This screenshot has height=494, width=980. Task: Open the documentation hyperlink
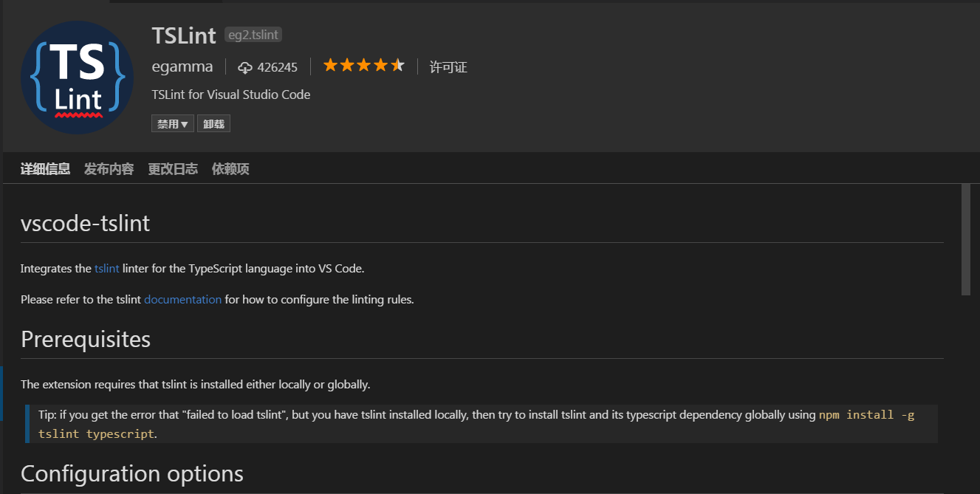click(183, 300)
